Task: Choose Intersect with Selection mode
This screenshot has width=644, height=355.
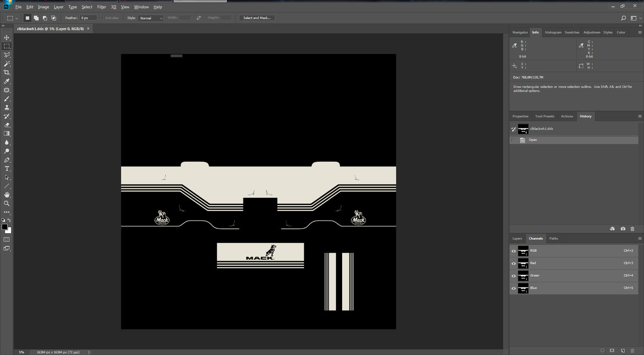Action: pos(53,18)
